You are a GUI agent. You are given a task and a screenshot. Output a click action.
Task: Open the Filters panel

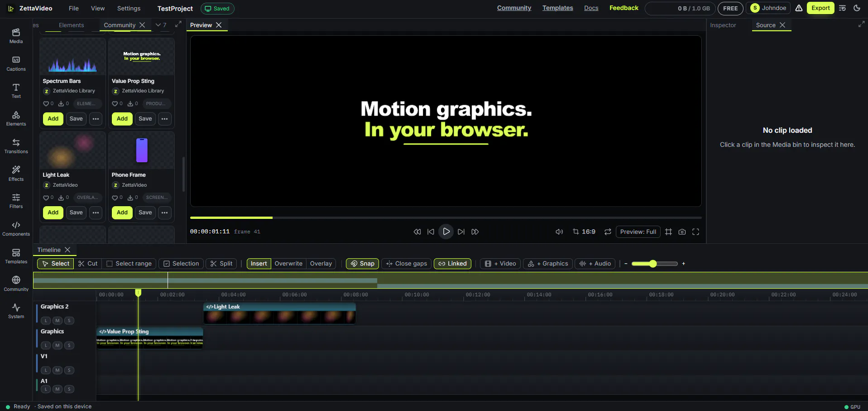[x=16, y=201]
